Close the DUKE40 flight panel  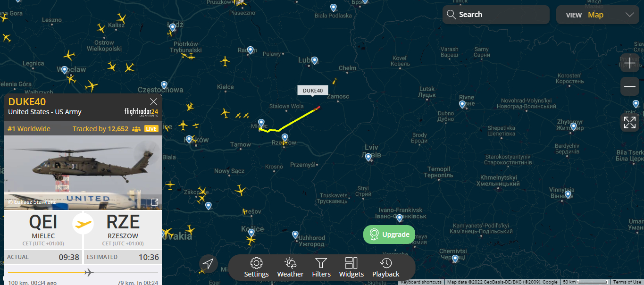[153, 101]
